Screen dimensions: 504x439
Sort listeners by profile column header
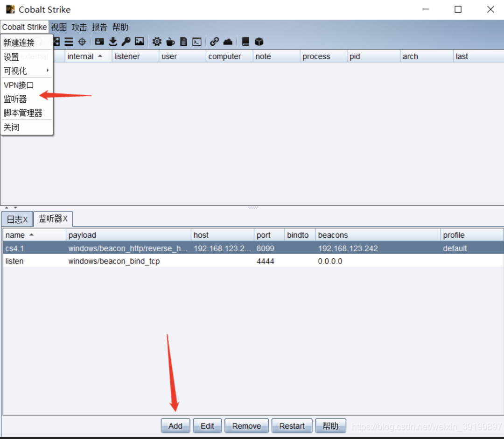[472, 235]
